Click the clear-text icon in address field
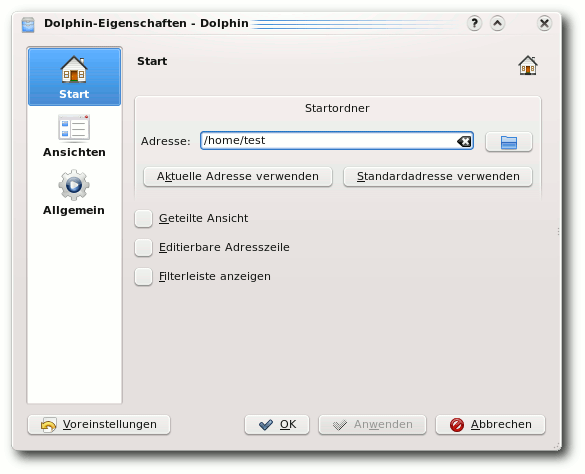585x474 pixels. (464, 141)
